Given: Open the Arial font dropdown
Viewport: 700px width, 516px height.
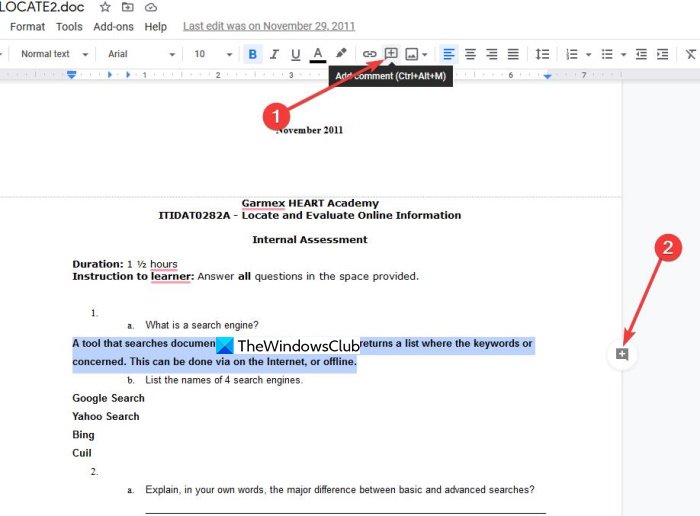Looking at the screenshot, I should 141,54.
